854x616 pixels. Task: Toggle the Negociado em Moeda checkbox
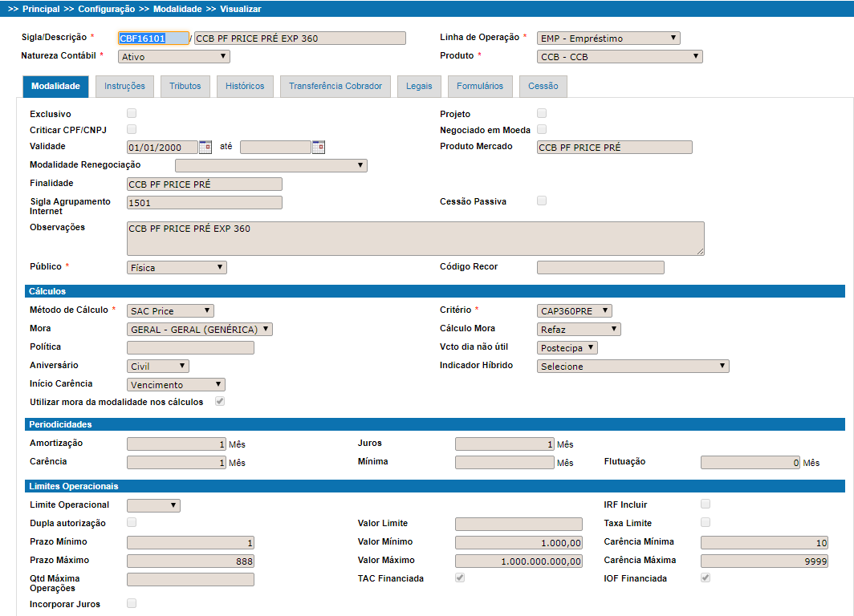pyautogui.click(x=541, y=129)
